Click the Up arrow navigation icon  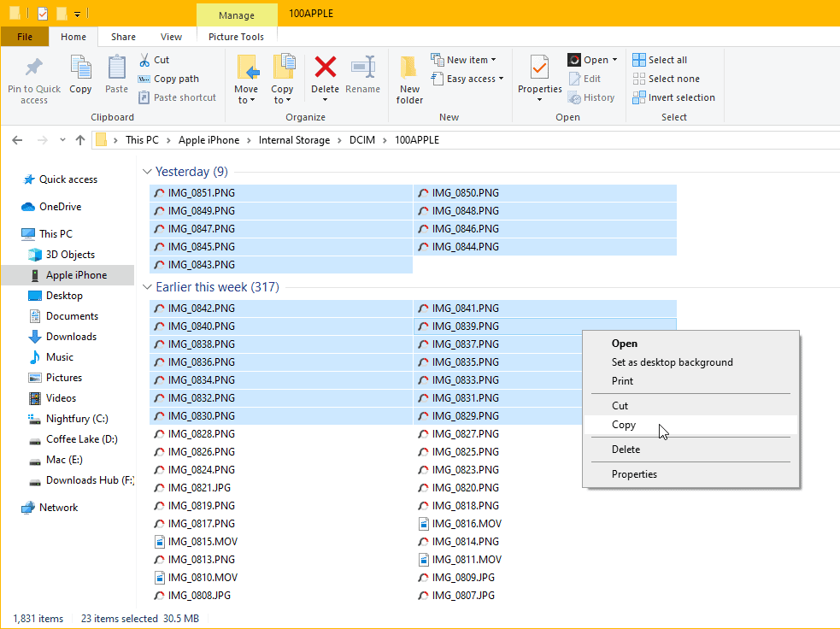[80, 140]
